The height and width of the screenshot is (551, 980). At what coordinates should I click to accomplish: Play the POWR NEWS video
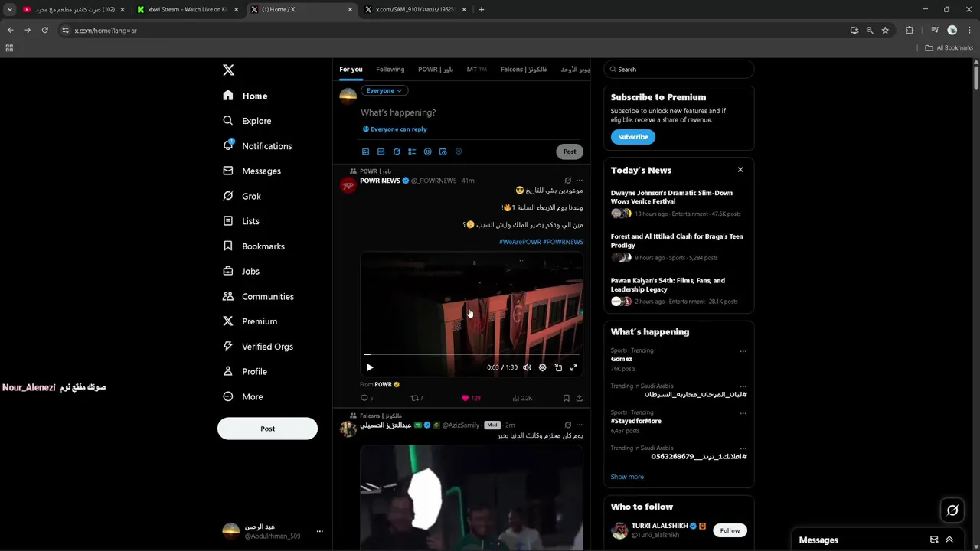[370, 367]
